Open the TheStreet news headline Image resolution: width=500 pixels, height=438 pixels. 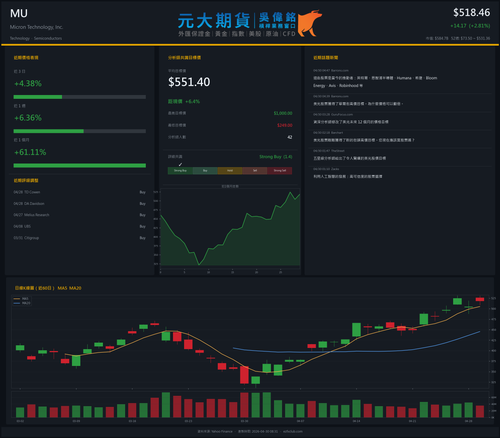point(349,158)
